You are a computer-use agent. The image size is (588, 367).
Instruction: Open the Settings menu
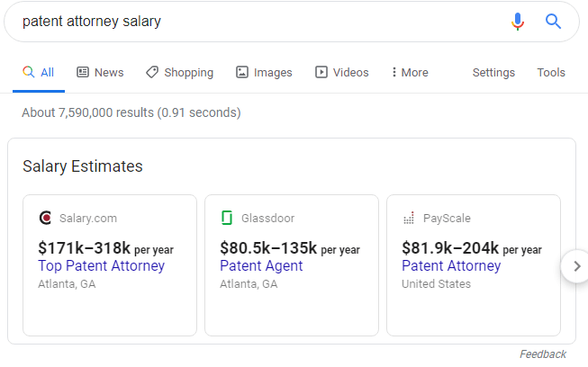pyautogui.click(x=493, y=72)
